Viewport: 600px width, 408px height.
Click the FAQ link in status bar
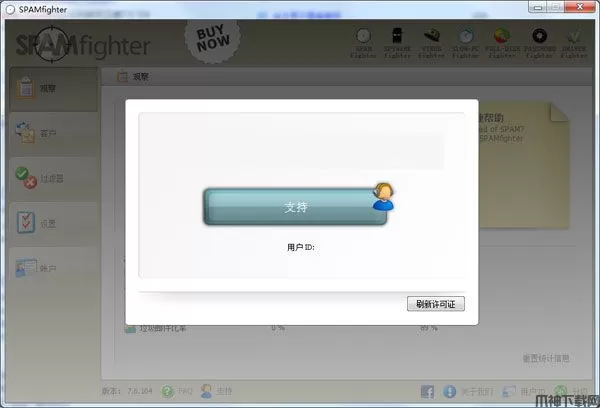(185, 391)
